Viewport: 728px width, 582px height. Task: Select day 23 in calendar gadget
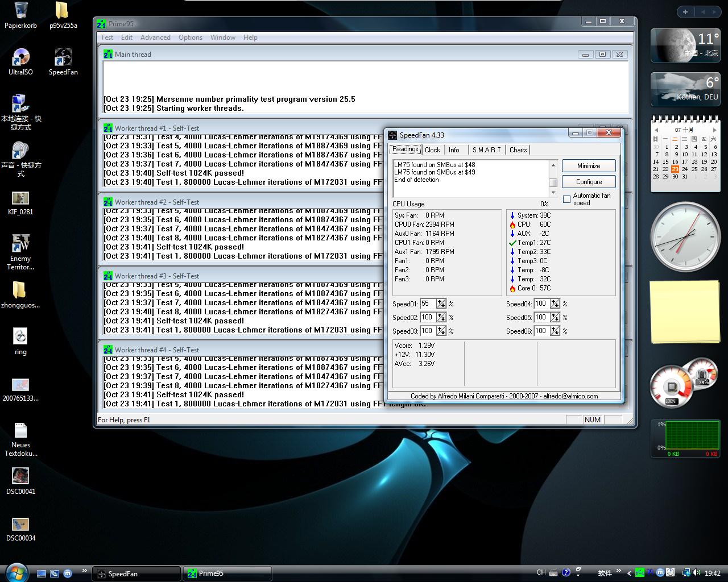click(675, 169)
